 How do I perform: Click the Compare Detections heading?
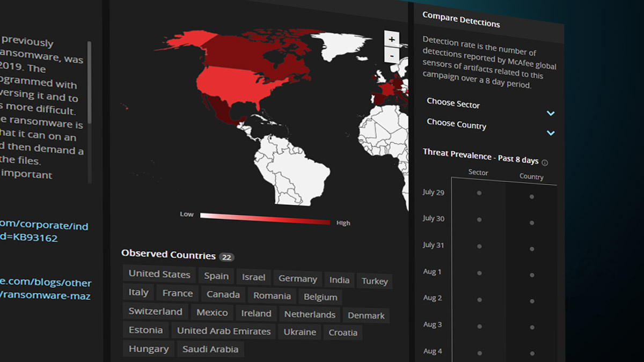tap(461, 20)
